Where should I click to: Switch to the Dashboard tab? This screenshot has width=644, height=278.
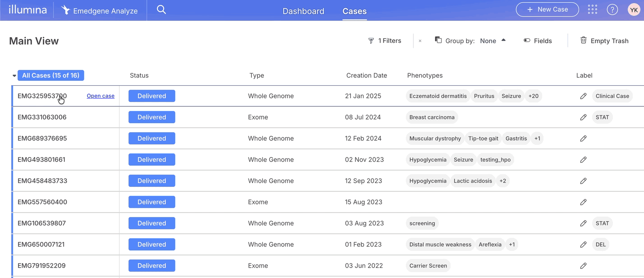(304, 11)
